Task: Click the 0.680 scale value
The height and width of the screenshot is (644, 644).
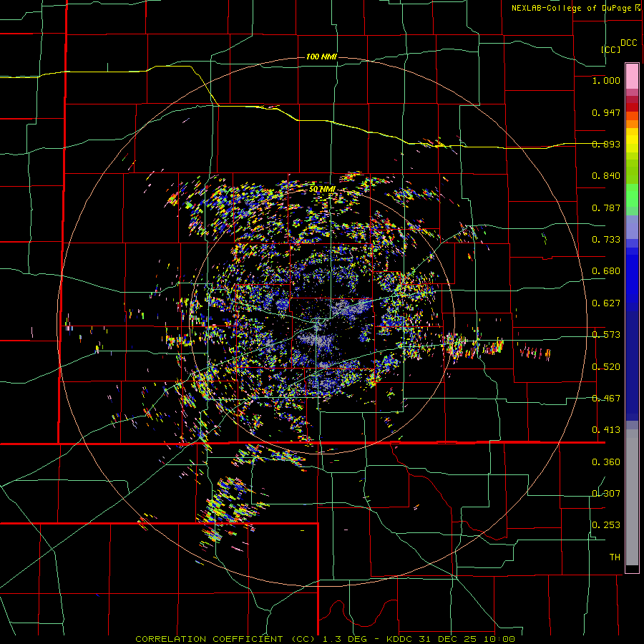Action: coord(606,271)
